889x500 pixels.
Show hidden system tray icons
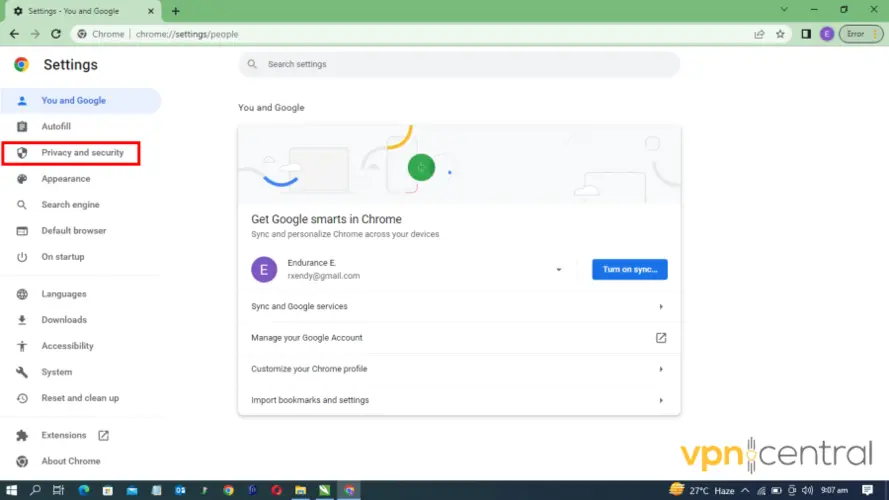tap(745, 490)
